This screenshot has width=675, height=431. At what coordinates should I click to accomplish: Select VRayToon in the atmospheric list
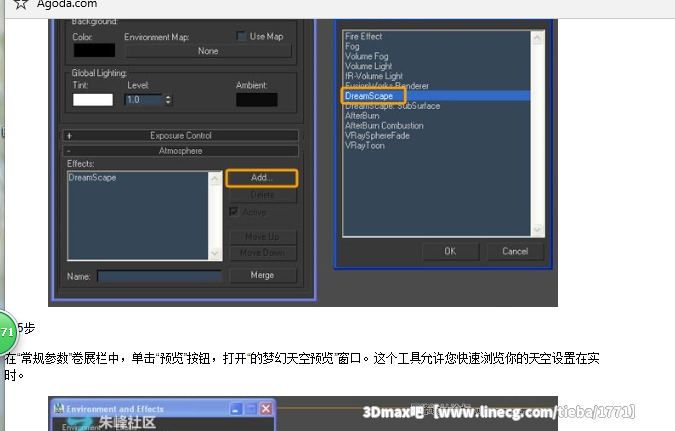click(364, 146)
